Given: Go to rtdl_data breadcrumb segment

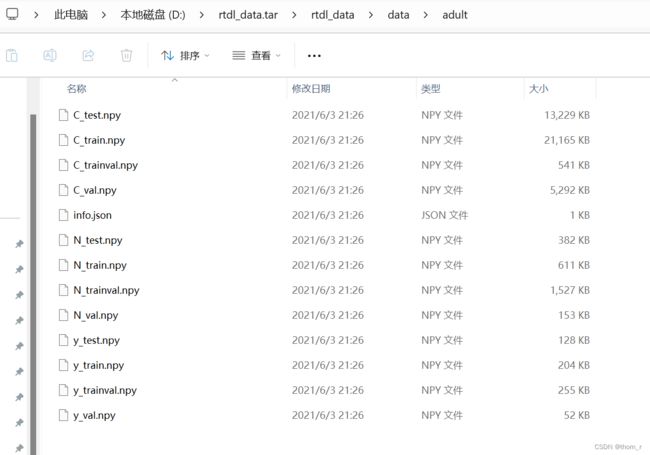Looking at the screenshot, I should point(332,15).
